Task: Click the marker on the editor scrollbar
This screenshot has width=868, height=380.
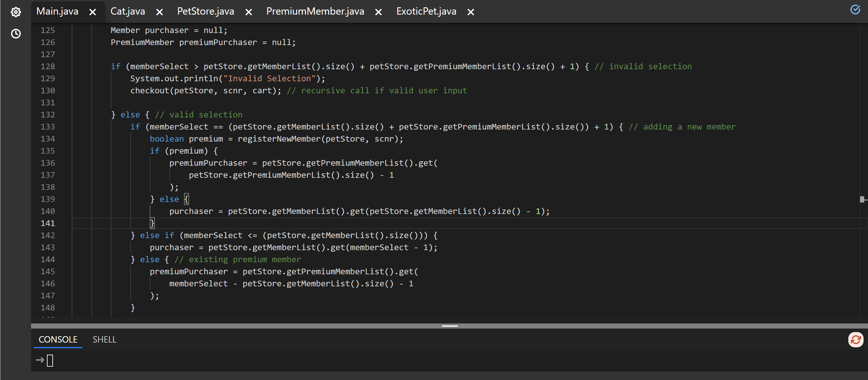Action: coord(862,199)
